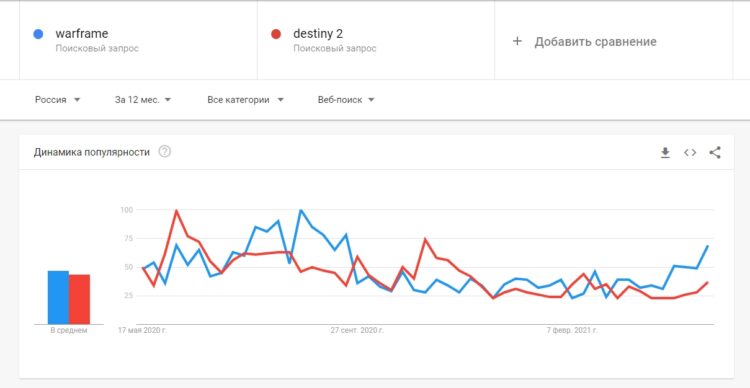Download the popularity chart data
Image resolution: width=750 pixels, height=388 pixels.
(665, 153)
